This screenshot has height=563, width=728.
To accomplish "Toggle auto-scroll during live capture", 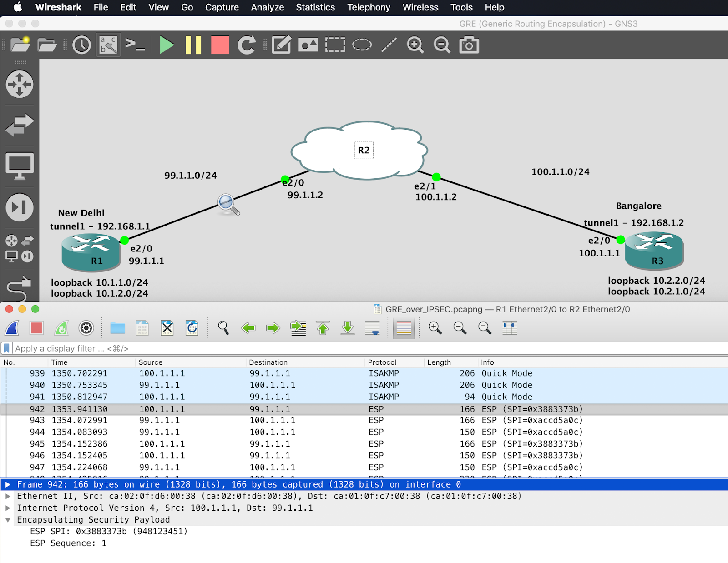I will tap(373, 328).
